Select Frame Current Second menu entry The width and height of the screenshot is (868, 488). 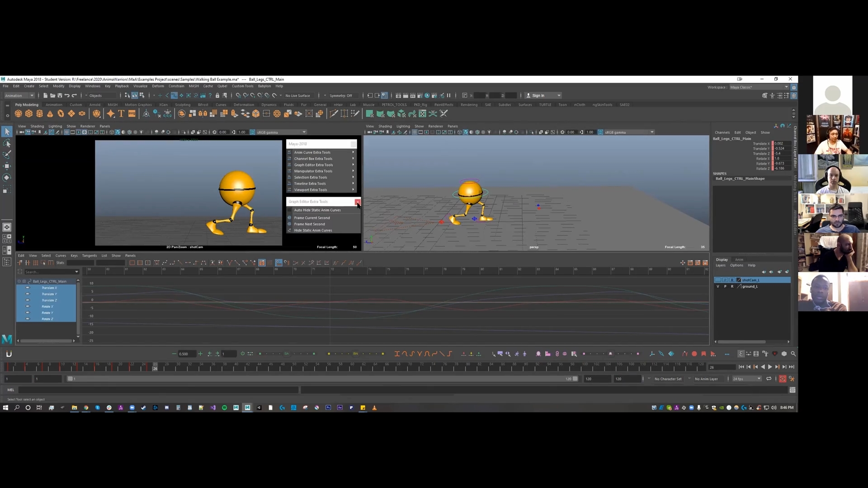click(x=312, y=218)
